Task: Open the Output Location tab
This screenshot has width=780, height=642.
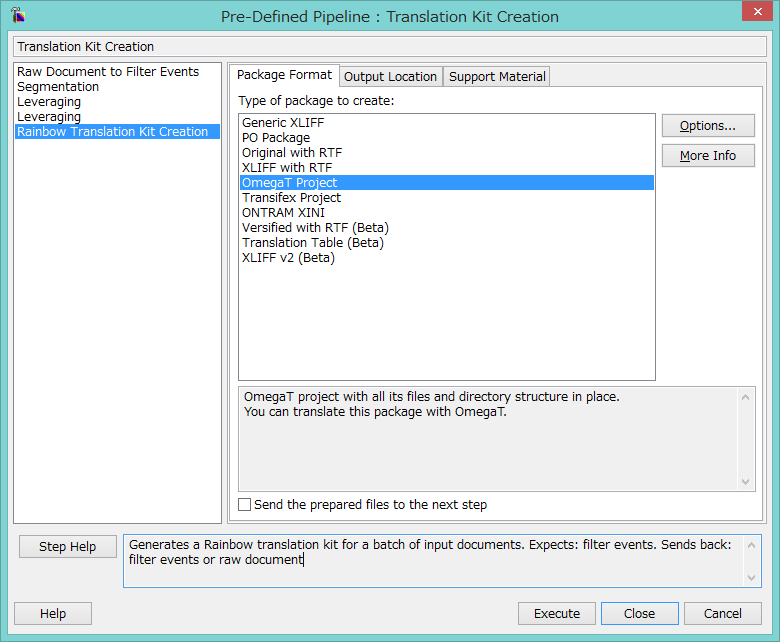Action: (390, 77)
